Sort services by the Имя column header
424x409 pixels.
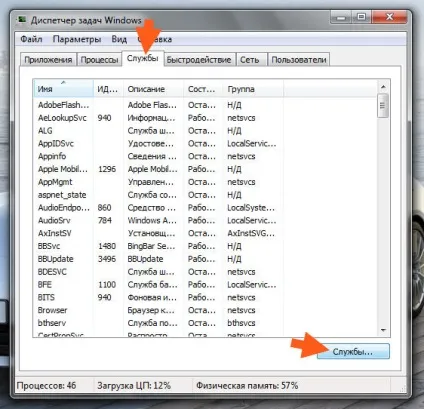tap(63, 89)
